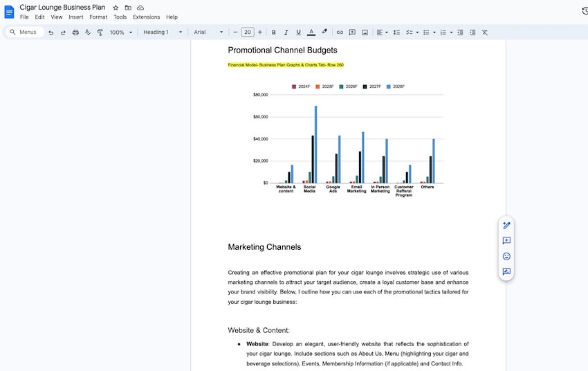Click the Promotional Channel Budgets heading
Image resolution: width=588 pixels, height=371 pixels.
point(282,51)
